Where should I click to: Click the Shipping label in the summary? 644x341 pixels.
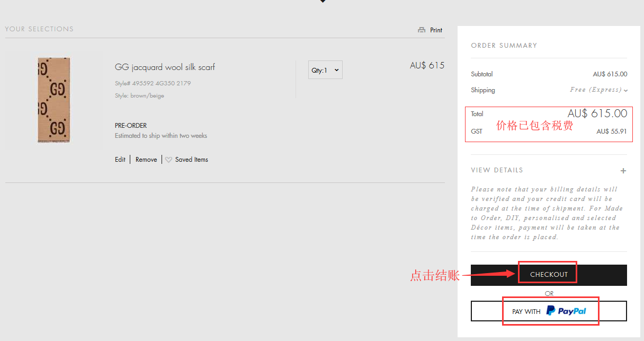[x=483, y=90]
